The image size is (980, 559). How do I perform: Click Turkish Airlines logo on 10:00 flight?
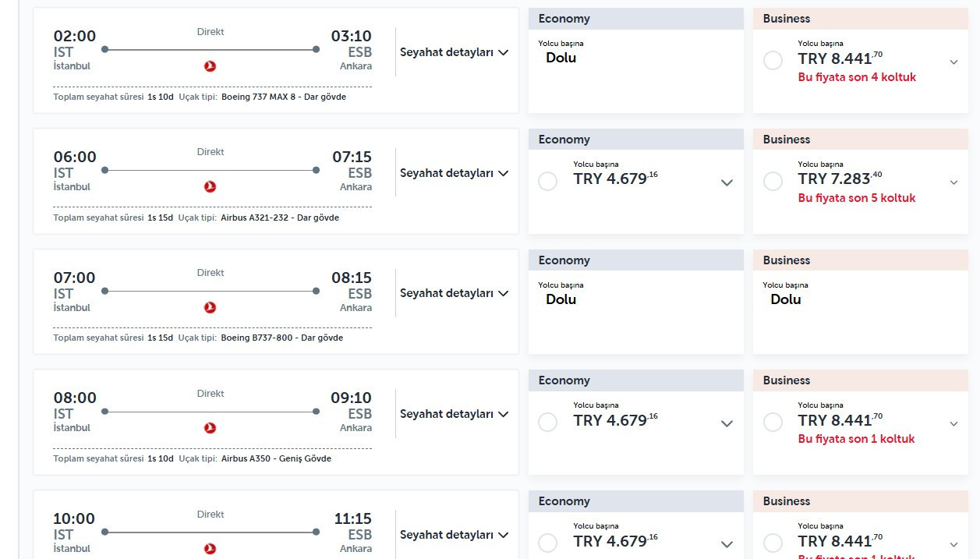[210, 549]
